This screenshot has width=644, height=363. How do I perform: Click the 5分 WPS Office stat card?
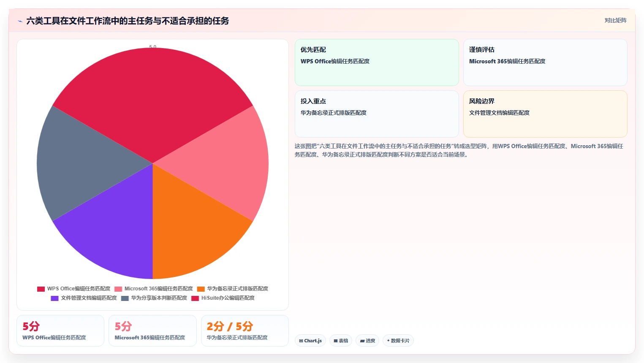60,331
